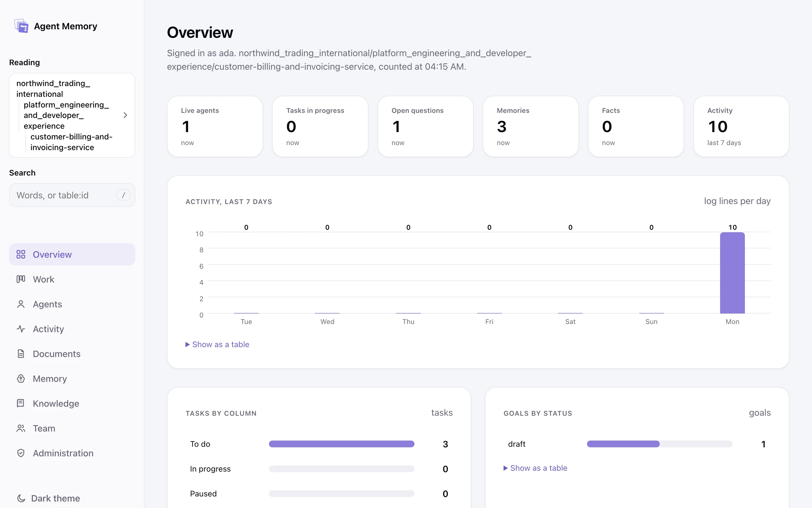
Task: Click the slash shortcut badge in search
Action: (123, 195)
